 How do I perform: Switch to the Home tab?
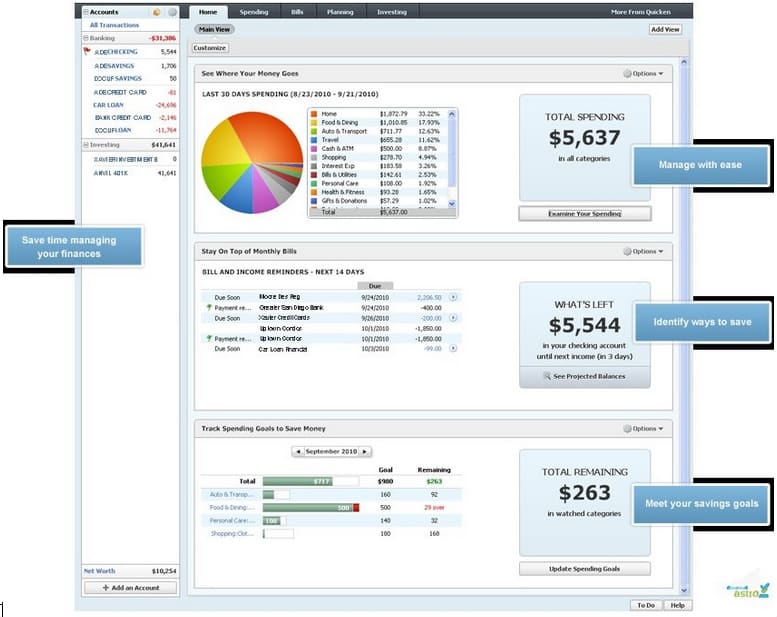click(x=208, y=12)
